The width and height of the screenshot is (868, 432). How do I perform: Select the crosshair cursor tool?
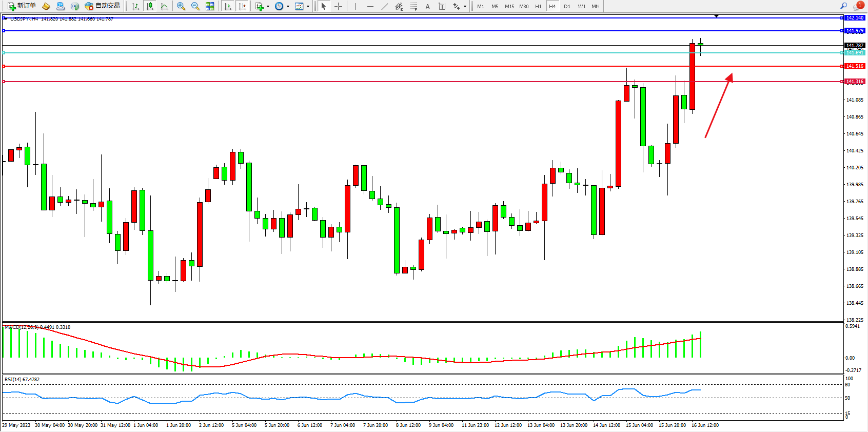pos(339,6)
